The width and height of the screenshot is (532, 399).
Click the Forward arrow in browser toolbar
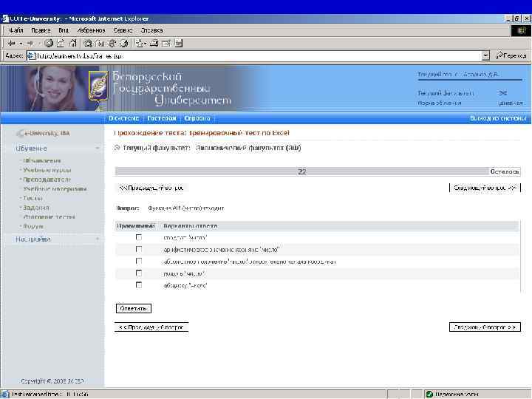pos(30,44)
